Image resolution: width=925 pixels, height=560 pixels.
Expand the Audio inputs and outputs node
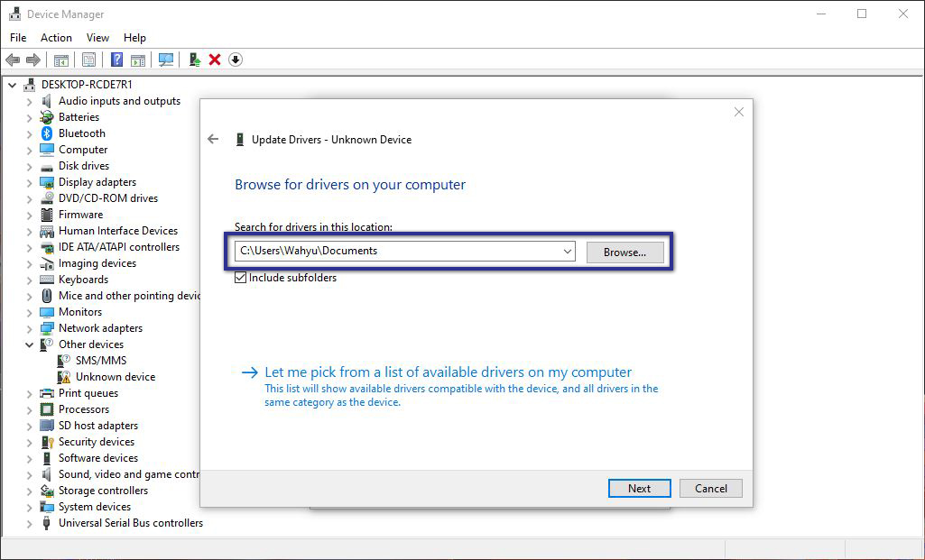(30, 101)
